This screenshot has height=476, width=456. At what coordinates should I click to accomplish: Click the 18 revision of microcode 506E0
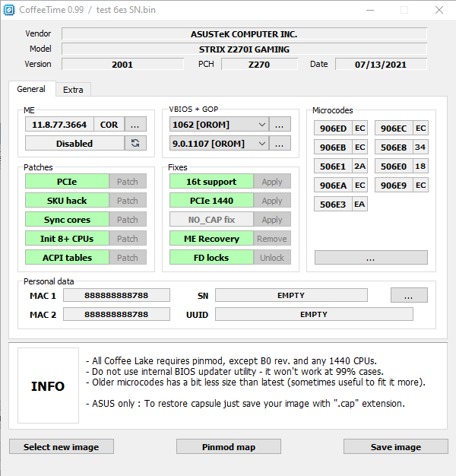click(x=420, y=166)
